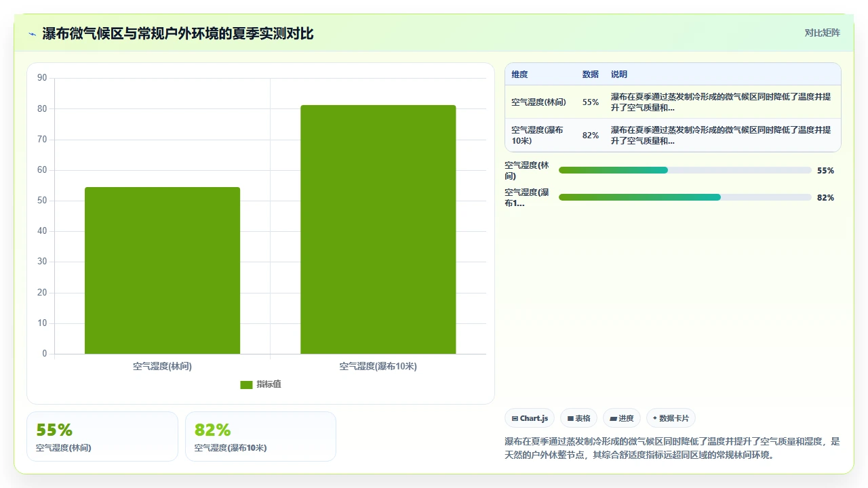Click the summary paragraph about 瀑布 microclimate
Image resolution: width=868 pixels, height=488 pixels.
coord(672,448)
